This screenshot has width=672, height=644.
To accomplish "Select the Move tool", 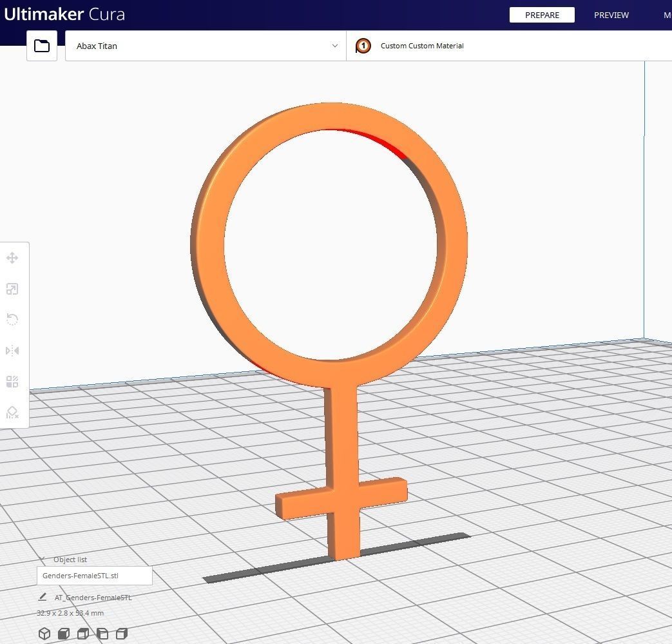I will (x=12, y=258).
